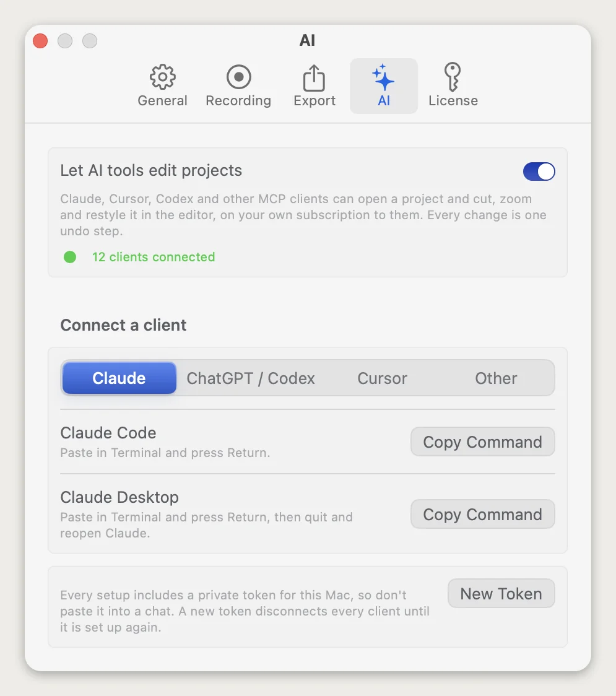Copy Command for Claude Desktop
This screenshot has height=696, width=616.
click(x=482, y=514)
